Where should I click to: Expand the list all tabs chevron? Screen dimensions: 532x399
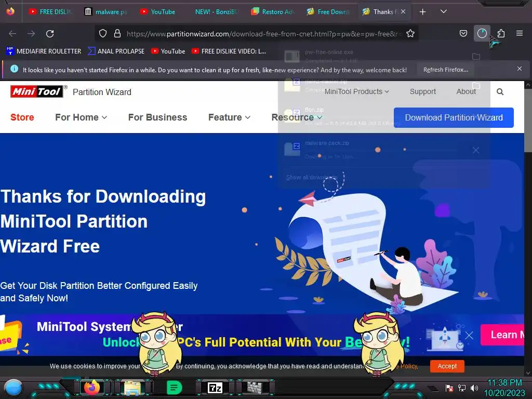coord(444,11)
